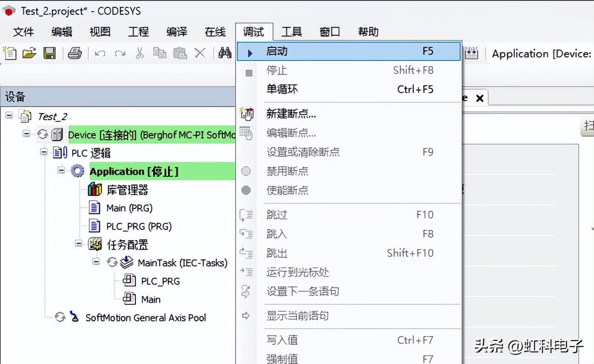The image size is (594, 364).
Task: Save the project using the floppy disk icon
Action: pos(49,53)
